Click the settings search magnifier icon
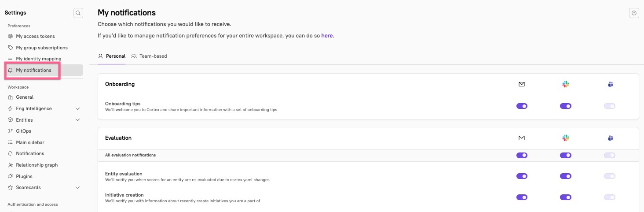This screenshot has width=644, height=212. click(x=78, y=13)
